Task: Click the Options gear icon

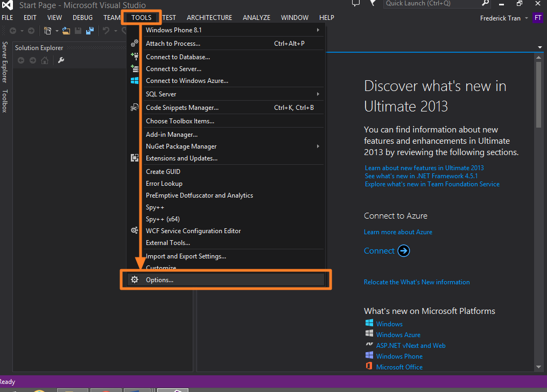Action: (x=135, y=279)
